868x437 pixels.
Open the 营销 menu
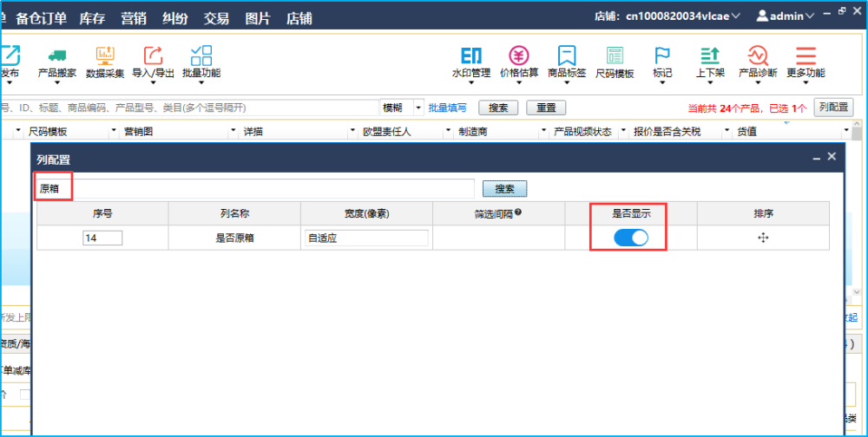tap(134, 18)
